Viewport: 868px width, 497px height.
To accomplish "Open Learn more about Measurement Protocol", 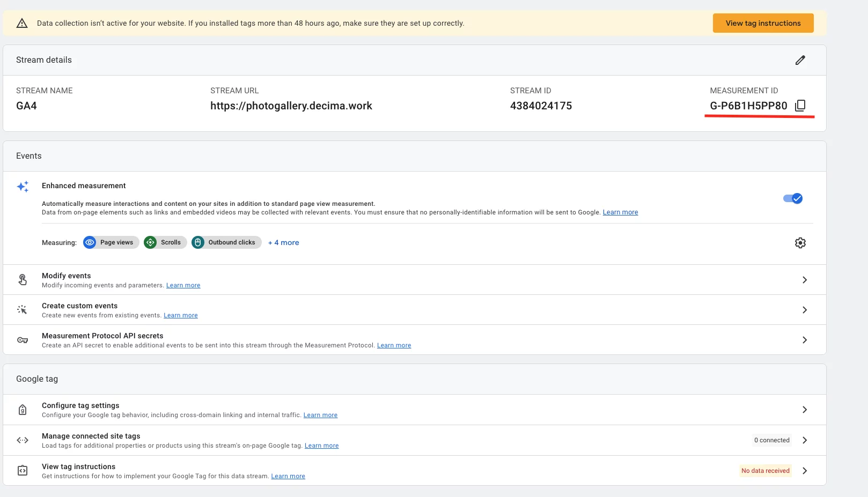I will coord(393,345).
